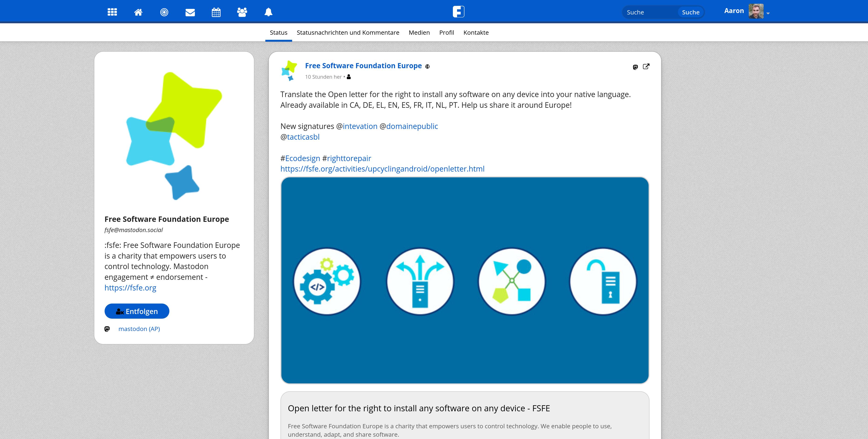Open the 'Open letter for the right to install' preview title
Image resolution: width=868 pixels, height=439 pixels.
(x=419, y=408)
